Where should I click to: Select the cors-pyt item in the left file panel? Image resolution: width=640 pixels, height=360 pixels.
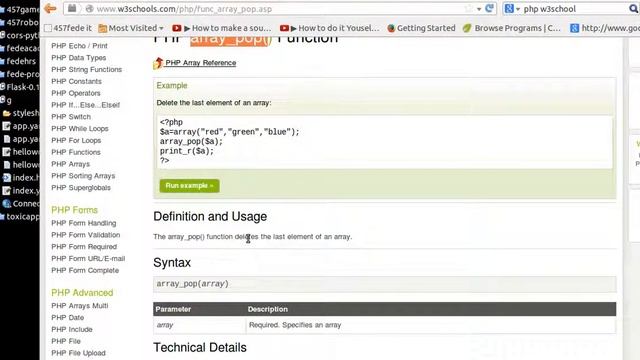(20, 36)
